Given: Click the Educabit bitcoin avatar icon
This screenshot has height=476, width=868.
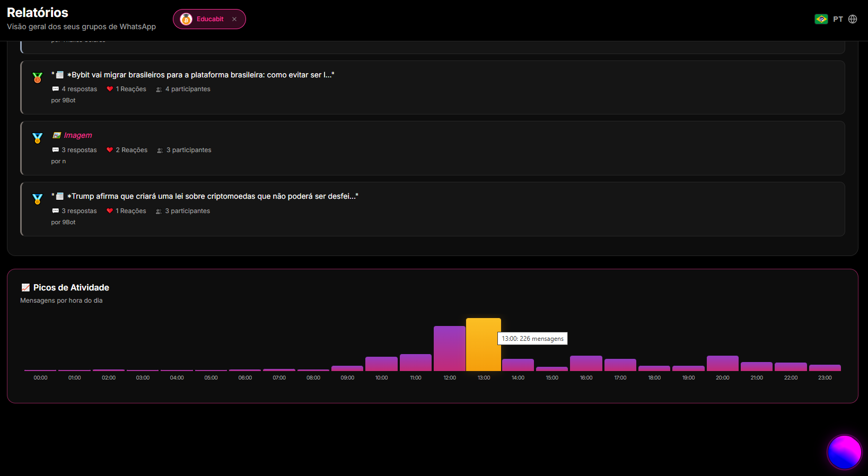Looking at the screenshot, I should point(186,19).
